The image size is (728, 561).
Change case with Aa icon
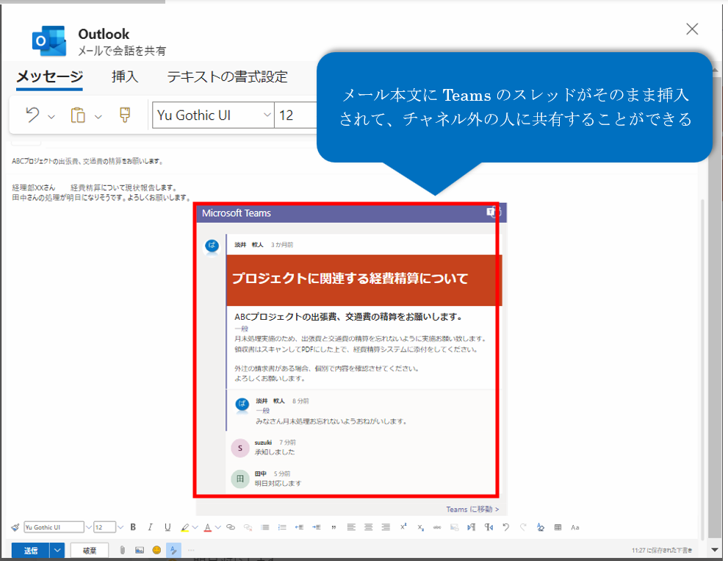tap(575, 527)
